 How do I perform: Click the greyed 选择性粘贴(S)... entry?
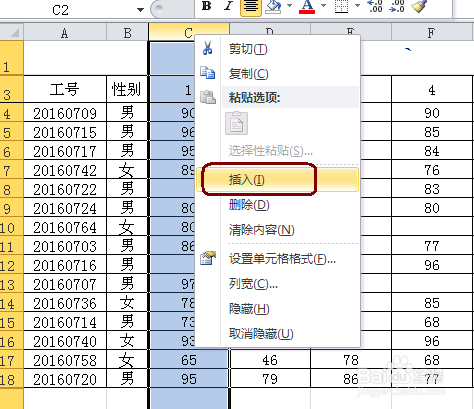coord(278,151)
